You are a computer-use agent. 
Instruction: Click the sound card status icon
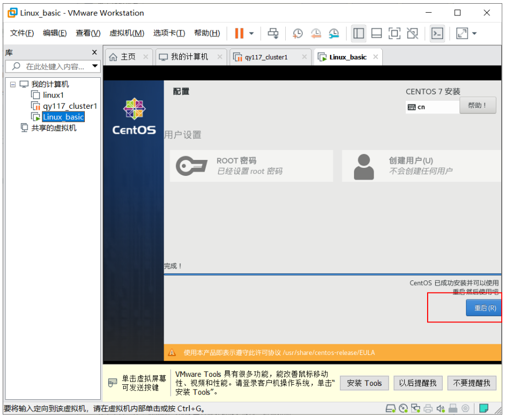pyautogui.click(x=440, y=409)
